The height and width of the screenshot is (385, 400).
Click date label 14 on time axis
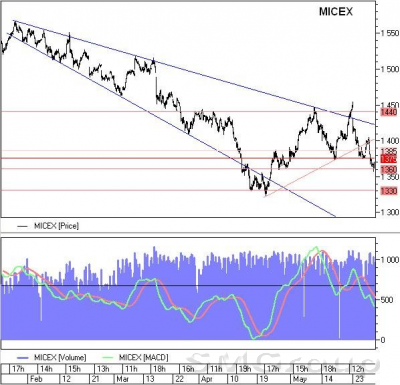328,379
